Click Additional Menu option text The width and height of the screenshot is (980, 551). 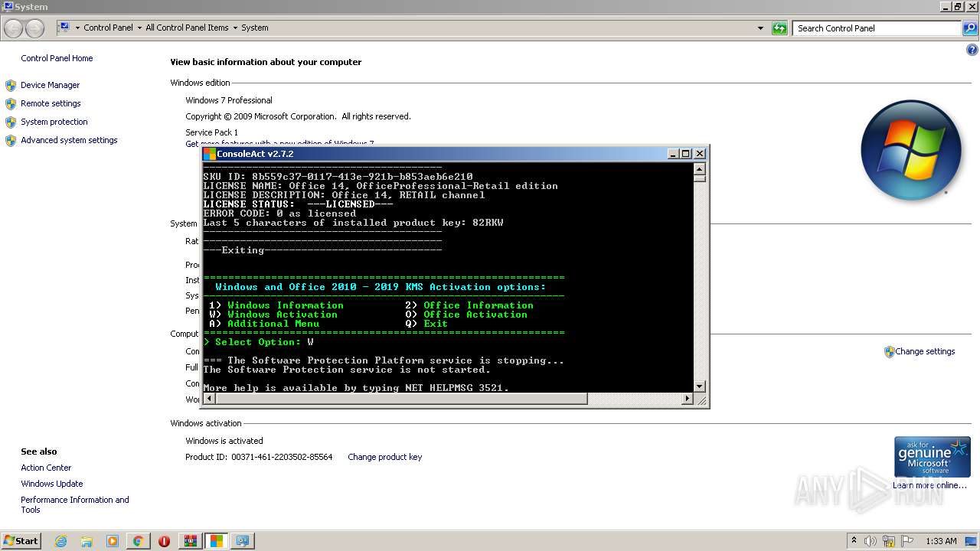tap(273, 324)
